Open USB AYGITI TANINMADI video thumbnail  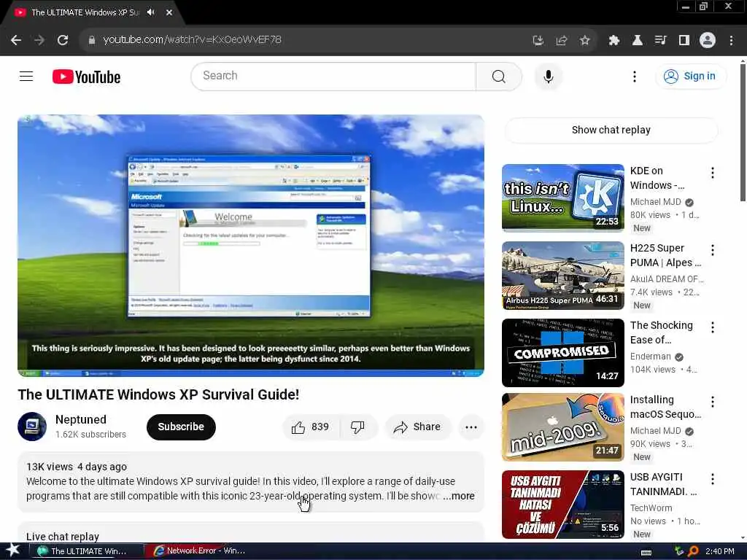click(562, 505)
